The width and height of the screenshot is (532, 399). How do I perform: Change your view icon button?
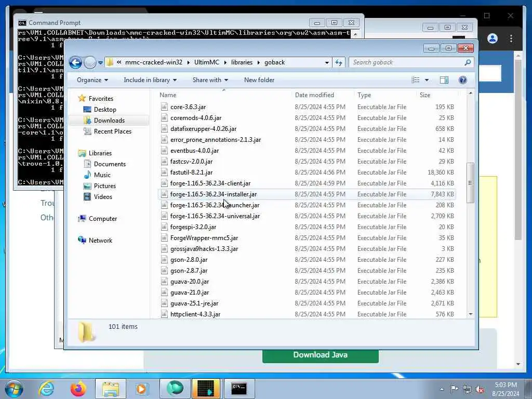tap(415, 80)
